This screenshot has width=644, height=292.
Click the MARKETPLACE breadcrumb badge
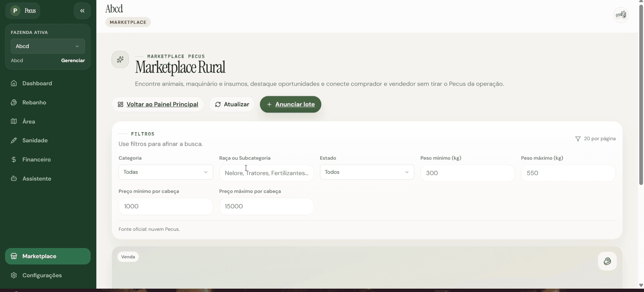coord(128,22)
